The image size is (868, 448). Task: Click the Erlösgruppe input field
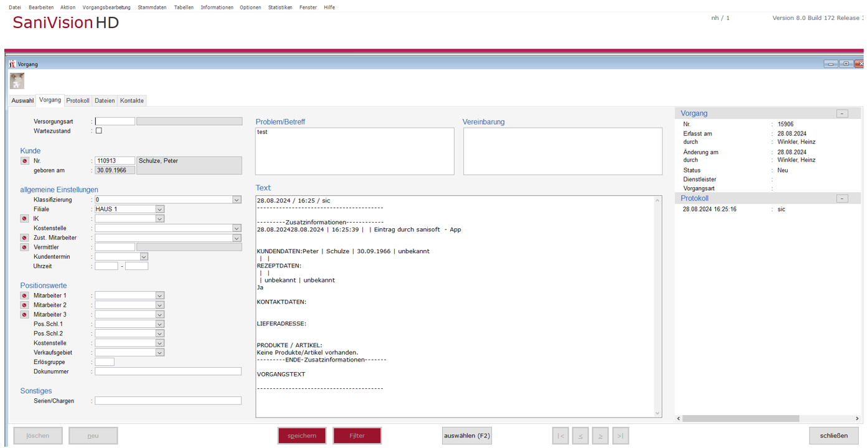[x=105, y=362]
